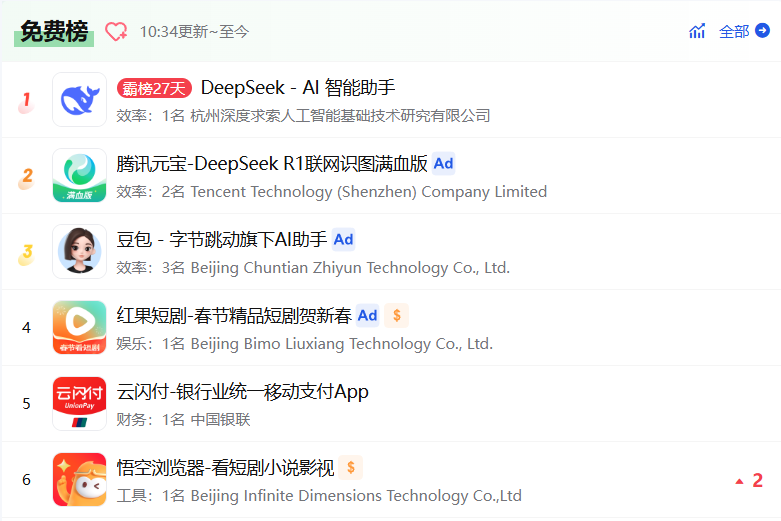Open 腾讯元宝-DeepSeek R1联网识图满血版 title
Screen dimensions: 781x521
coord(272,164)
